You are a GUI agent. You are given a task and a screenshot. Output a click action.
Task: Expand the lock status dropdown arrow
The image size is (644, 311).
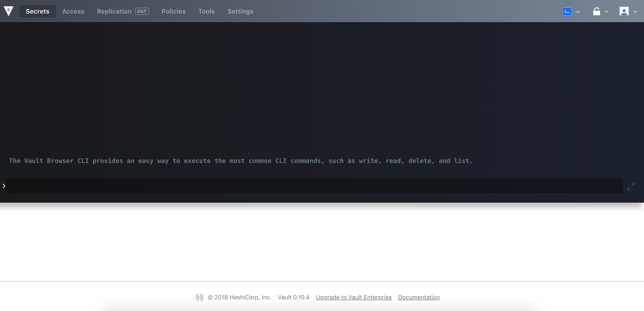coord(607,12)
